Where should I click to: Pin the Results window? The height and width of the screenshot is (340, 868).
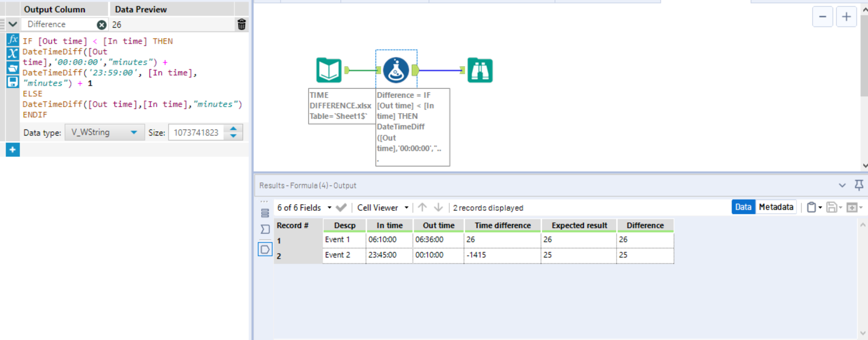click(x=859, y=185)
